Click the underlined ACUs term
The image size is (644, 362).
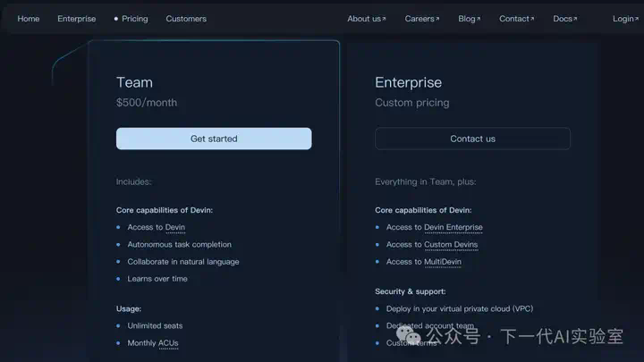pyautogui.click(x=168, y=343)
